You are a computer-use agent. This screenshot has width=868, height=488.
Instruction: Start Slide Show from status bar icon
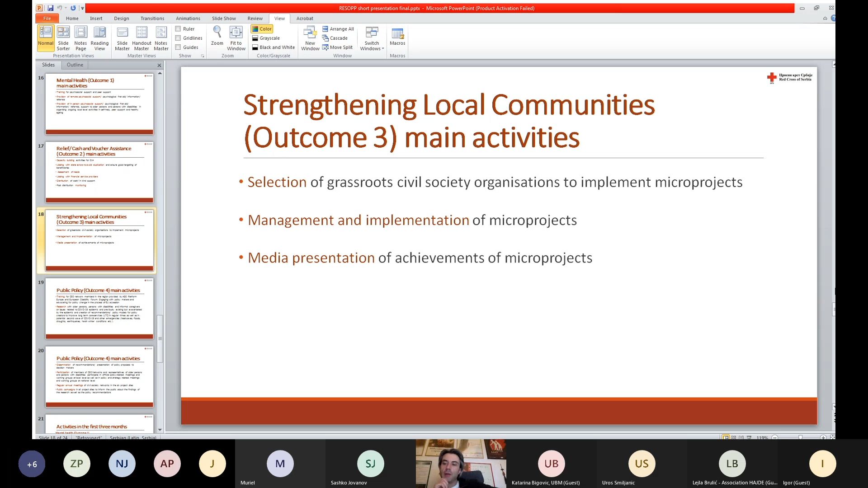coord(749,437)
